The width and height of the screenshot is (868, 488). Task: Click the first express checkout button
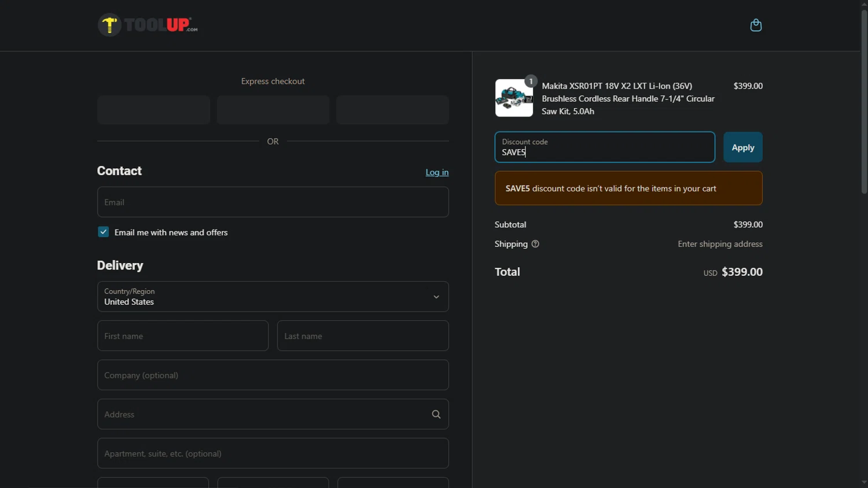point(153,110)
